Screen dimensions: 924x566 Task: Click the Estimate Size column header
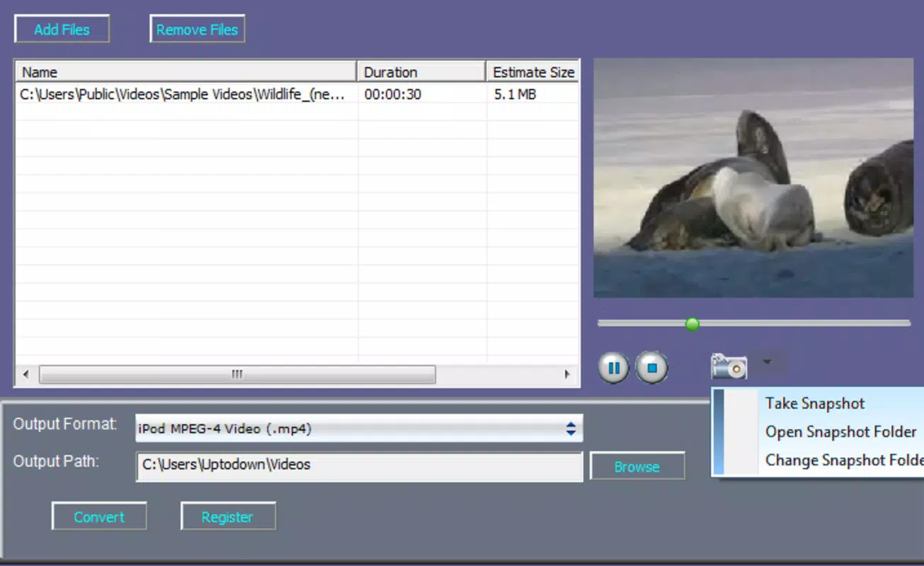[x=532, y=71]
